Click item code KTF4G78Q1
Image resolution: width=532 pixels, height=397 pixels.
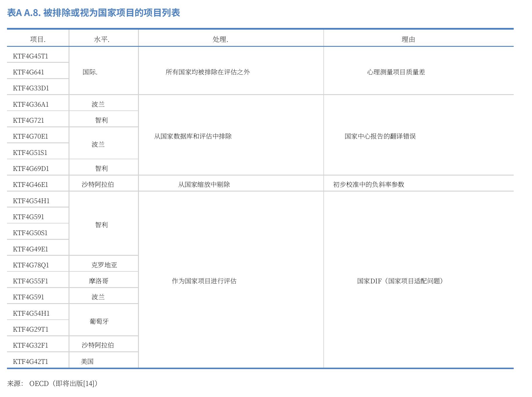[x=31, y=265]
